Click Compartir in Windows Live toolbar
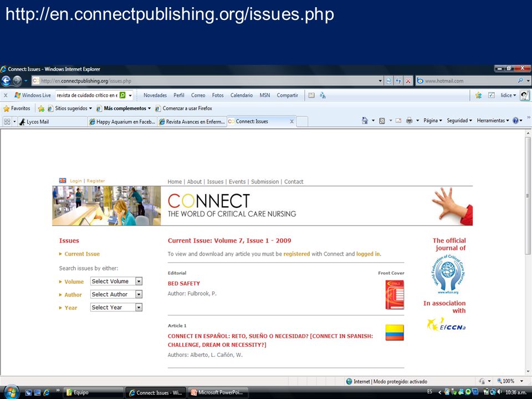Viewport: 532px width, 399px height. click(288, 95)
